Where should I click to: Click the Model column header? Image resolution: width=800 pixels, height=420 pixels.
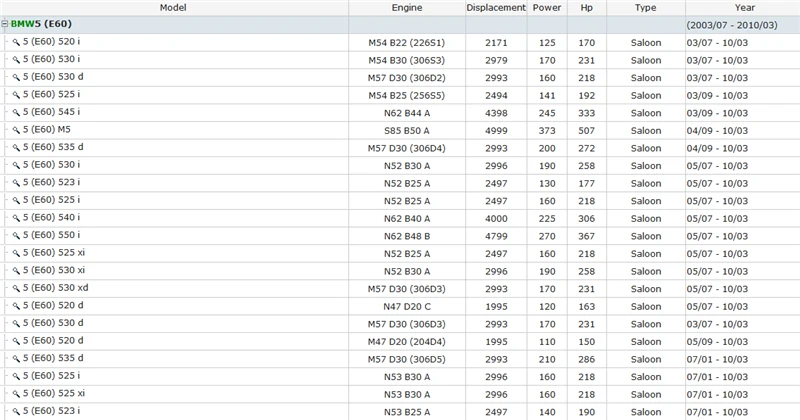point(173,8)
